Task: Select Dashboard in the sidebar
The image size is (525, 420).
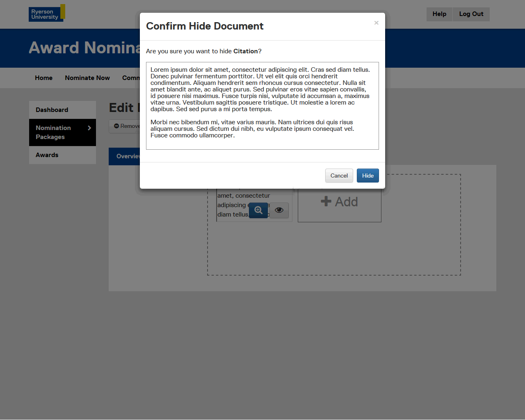Action: (x=52, y=110)
